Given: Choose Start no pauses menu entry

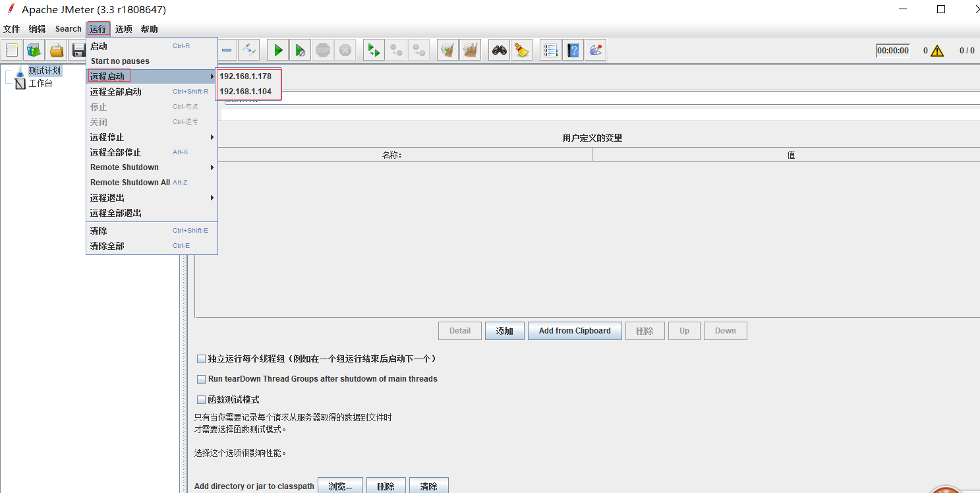Looking at the screenshot, I should (152, 61).
